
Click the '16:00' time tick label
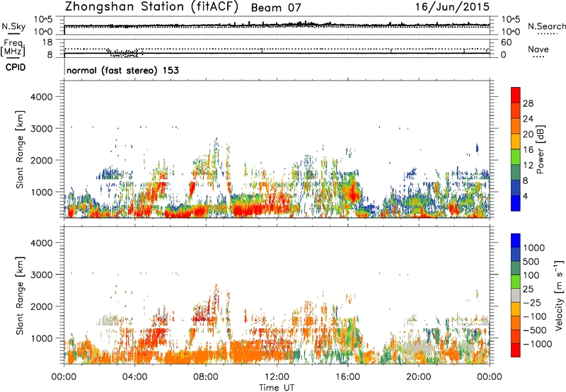(347, 377)
